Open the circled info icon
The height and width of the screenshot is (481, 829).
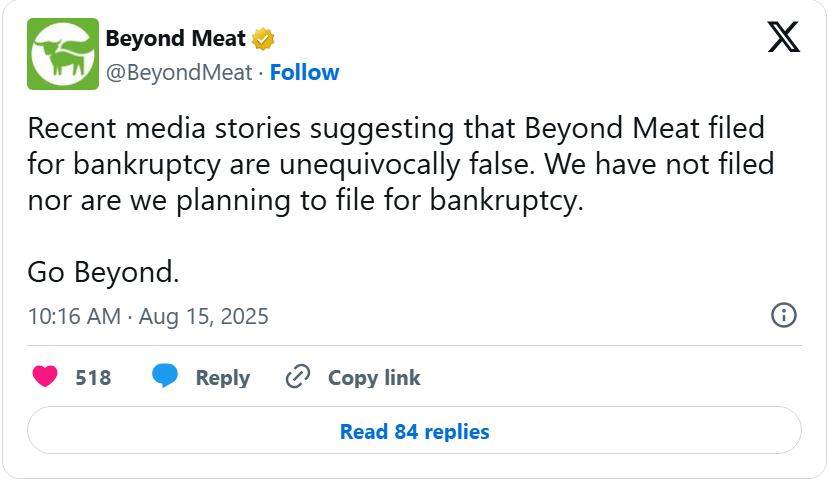(783, 315)
